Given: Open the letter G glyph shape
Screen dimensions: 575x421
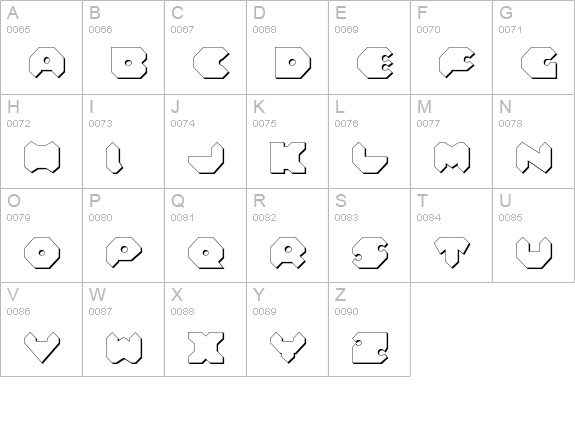Looking at the screenshot, I should (x=539, y=63).
